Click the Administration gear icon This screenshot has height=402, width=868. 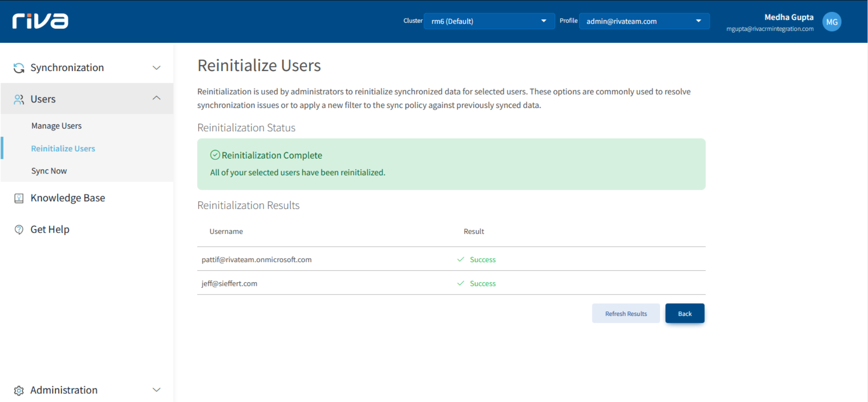pyautogui.click(x=19, y=391)
